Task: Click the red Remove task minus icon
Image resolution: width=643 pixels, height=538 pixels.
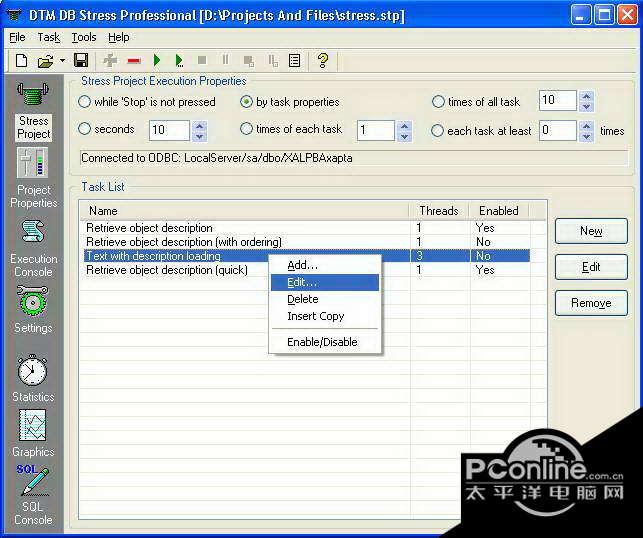Action: click(134, 61)
